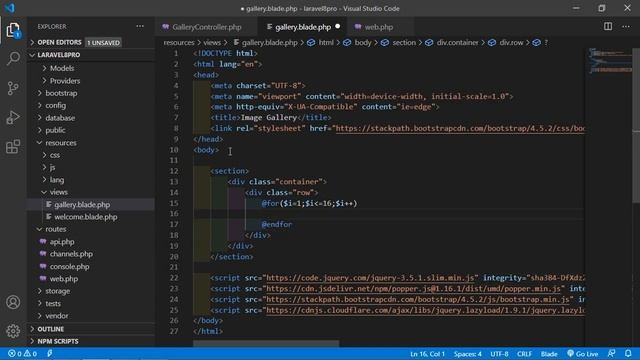The height and width of the screenshot is (360, 640).
Task: Expand the css folder
Action: tap(55, 155)
